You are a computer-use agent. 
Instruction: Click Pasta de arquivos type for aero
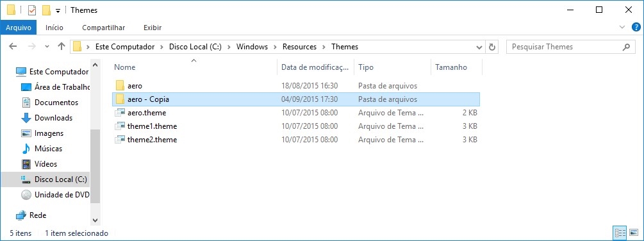388,86
